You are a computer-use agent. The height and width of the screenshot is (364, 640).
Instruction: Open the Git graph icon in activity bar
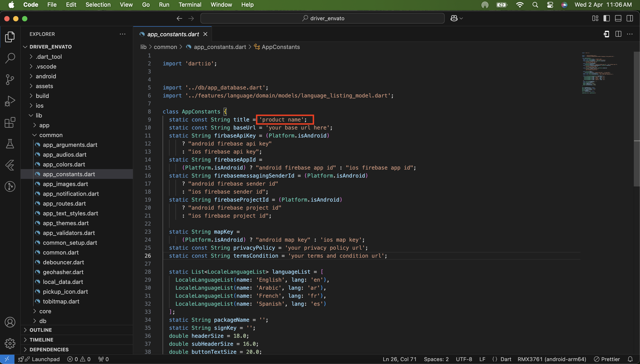pyautogui.click(x=10, y=186)
